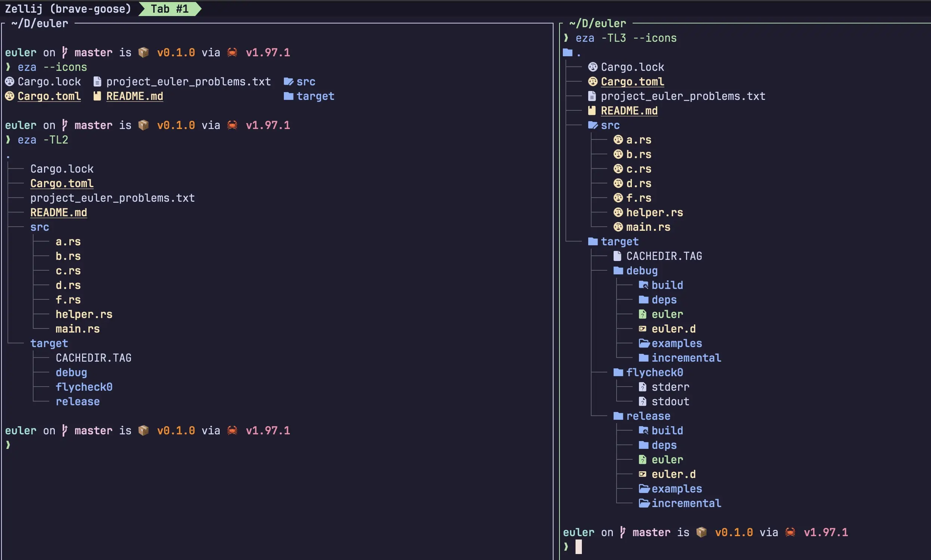Click the target directory in left tree

point(49,343)
